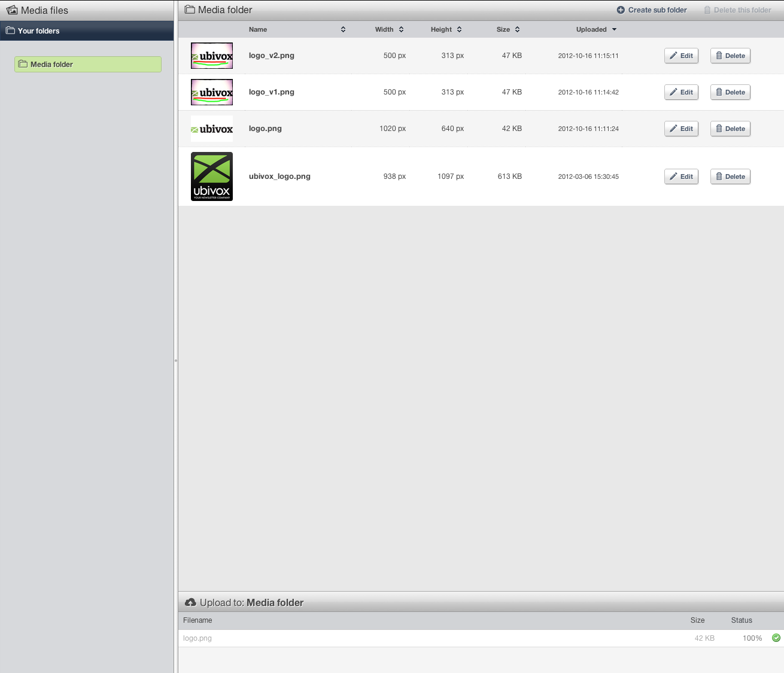Sort by Size column sort arrows

click(x=517, y=29)
